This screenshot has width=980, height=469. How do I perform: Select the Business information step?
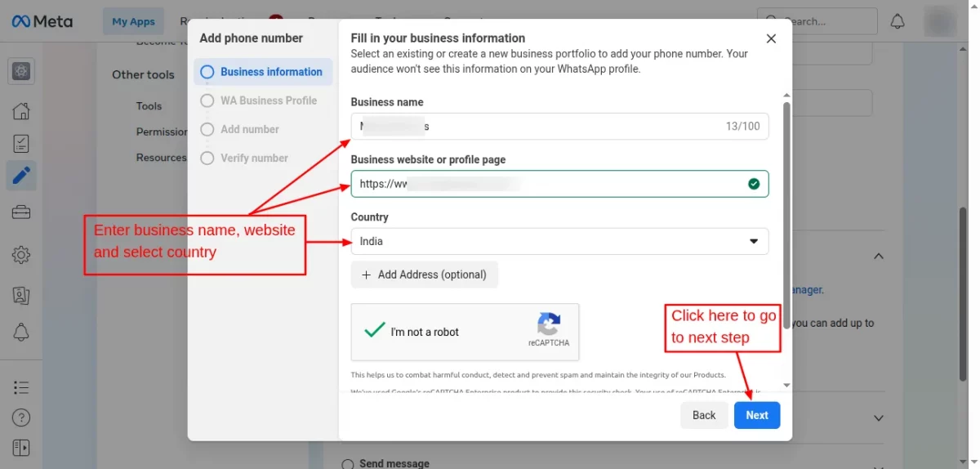coord(263,72)
